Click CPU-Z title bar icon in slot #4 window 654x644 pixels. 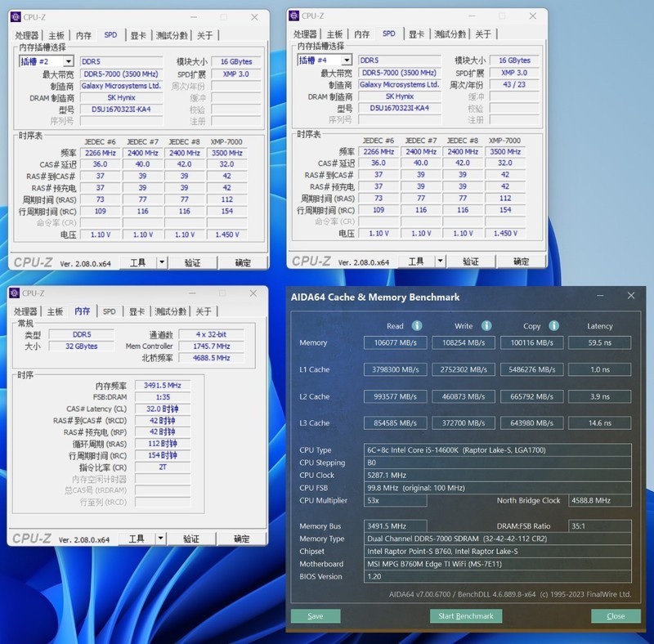(293, 16)
